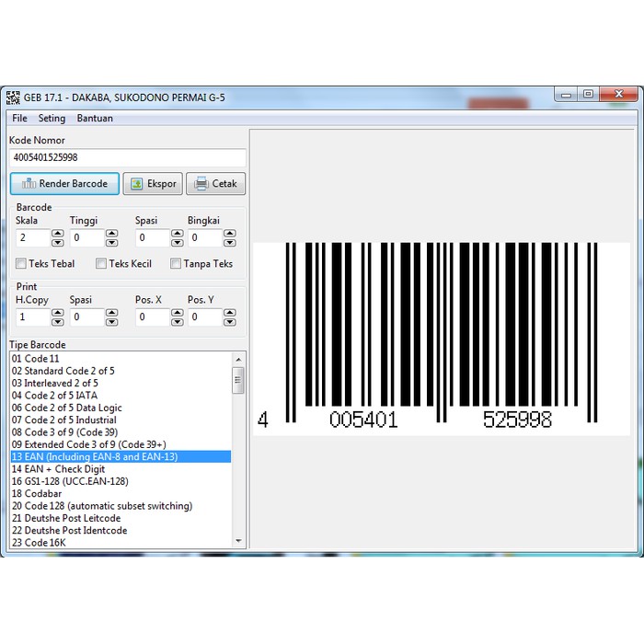The width and height of the screenshot is (644, 644).
Task: Click the Tipe Barcode list scrollbar thumb
Action: 238,380
